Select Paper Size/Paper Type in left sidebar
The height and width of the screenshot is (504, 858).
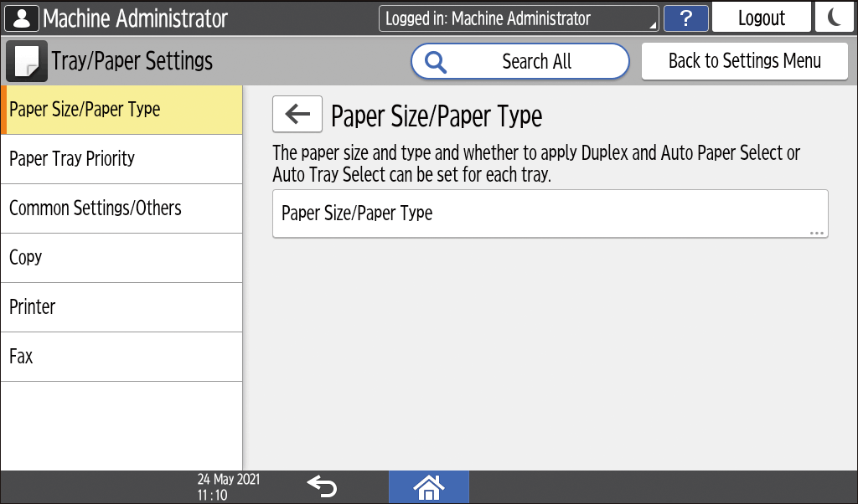coord(121,110)
